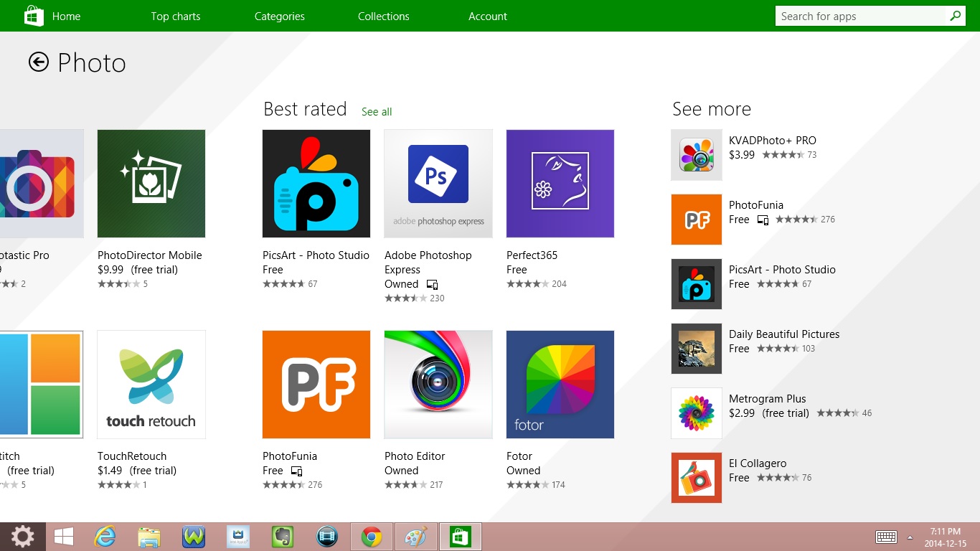Viewport: 980px width, 551px height.
Task: Open the Home menu item
Action: (x=66, y=16)
